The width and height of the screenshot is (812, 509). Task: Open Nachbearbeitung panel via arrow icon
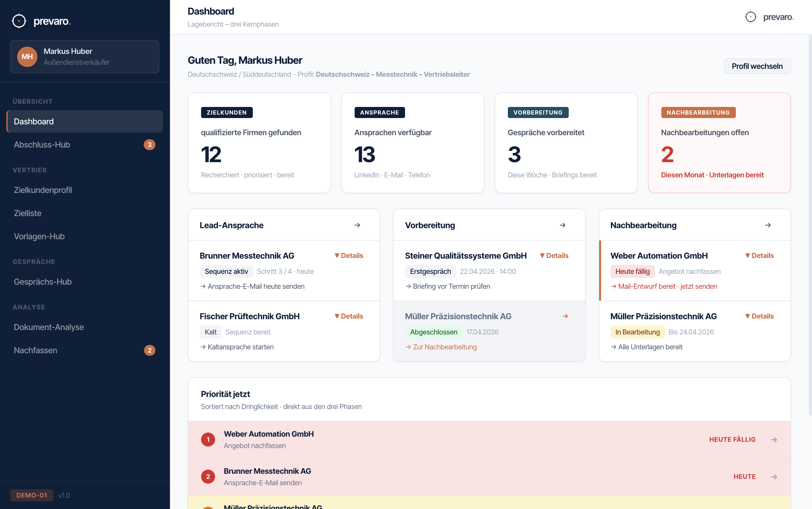point(768,225)
